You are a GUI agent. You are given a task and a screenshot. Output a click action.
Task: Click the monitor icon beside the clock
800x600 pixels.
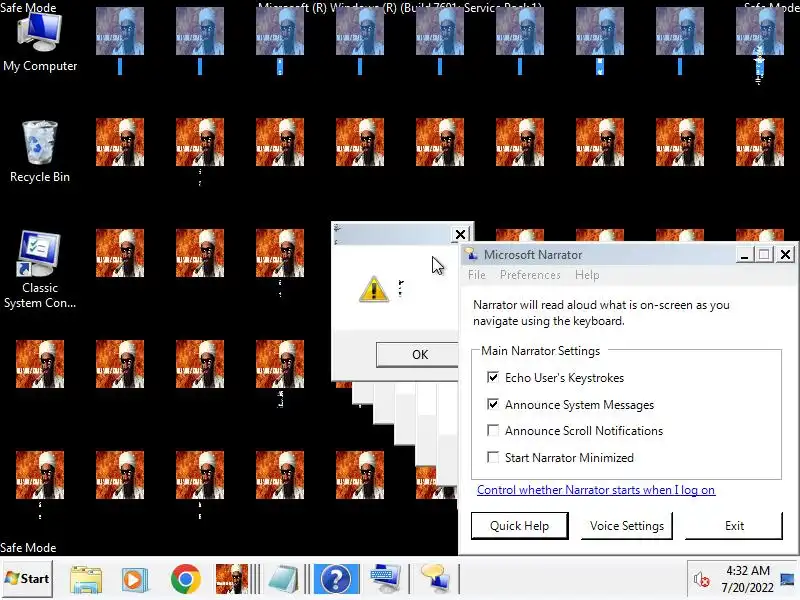[787, 580]
